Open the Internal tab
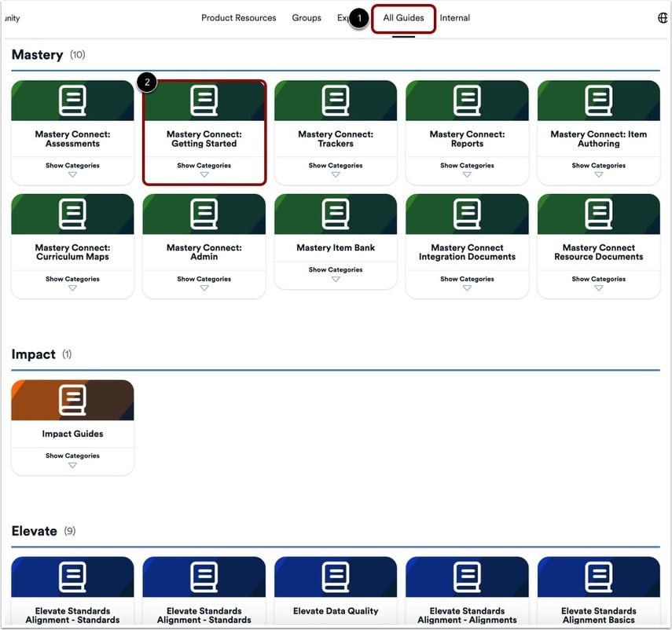The height and width of the screenshot is (630, 672). (455, 18)
